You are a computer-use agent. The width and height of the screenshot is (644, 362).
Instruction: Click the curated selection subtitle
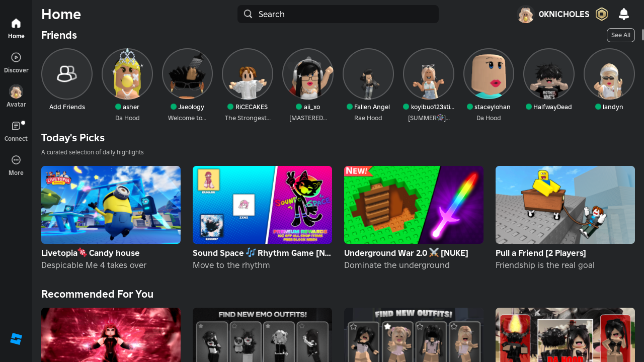point(93,152)
